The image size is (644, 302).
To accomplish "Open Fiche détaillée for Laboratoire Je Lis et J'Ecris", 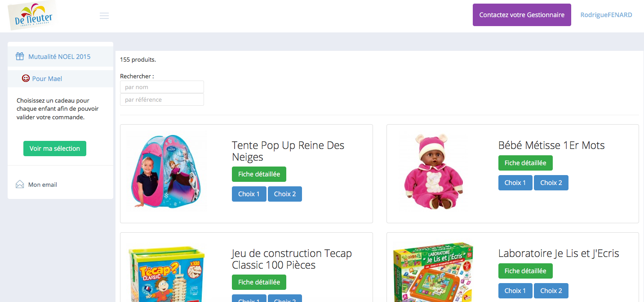I will [525, 271].
